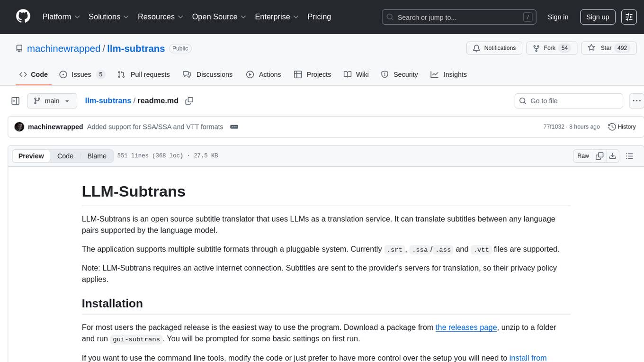Expand the file tree side panel
Screen dimensions: 644x362
click(16, 101)
